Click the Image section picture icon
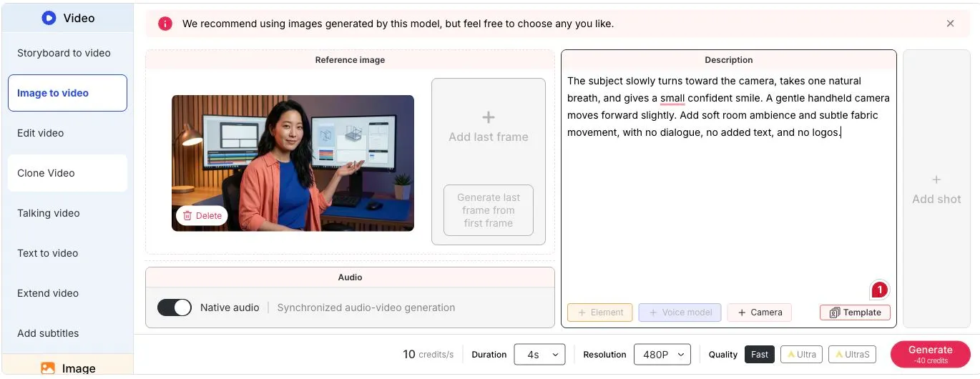The width and height of the screenshot is (980, 379). coord(48,368)
